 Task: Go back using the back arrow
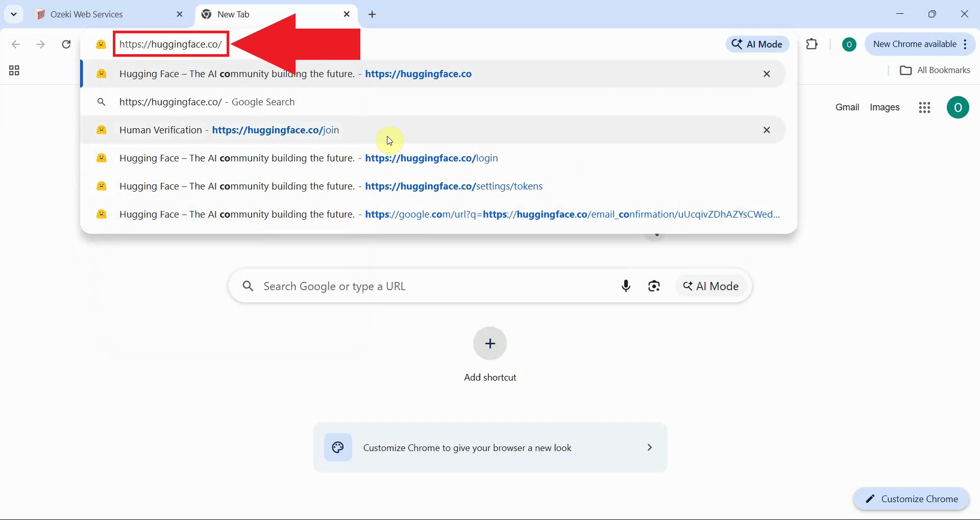point(16,44)
